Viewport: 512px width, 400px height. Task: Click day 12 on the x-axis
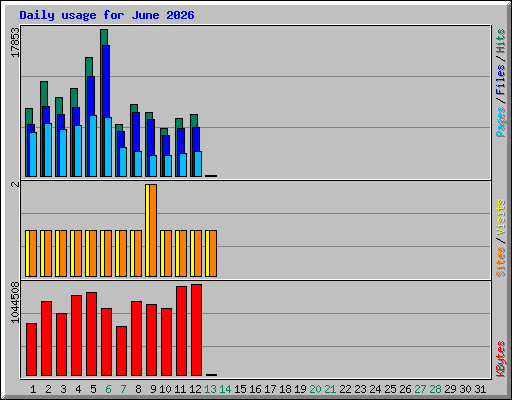click(x=195, y=389)
